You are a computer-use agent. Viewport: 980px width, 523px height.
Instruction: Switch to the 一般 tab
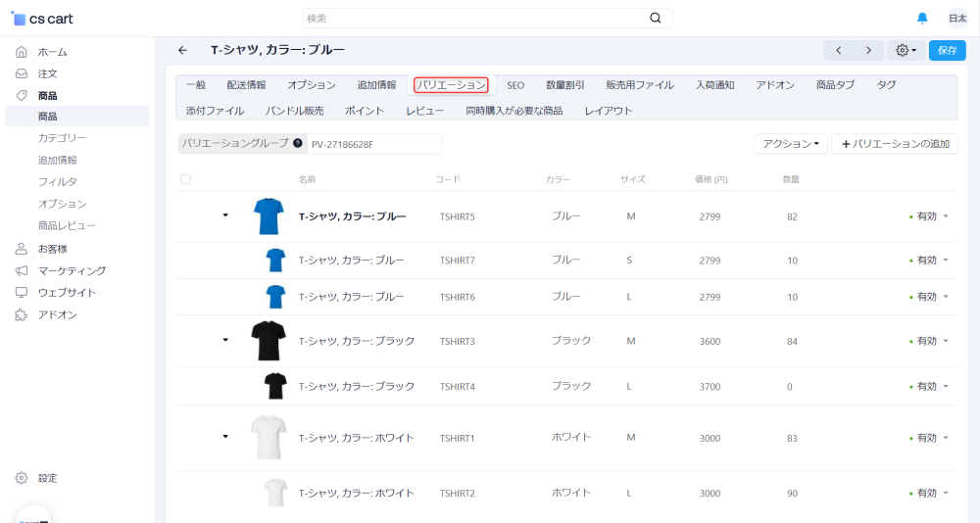[196, 85]
